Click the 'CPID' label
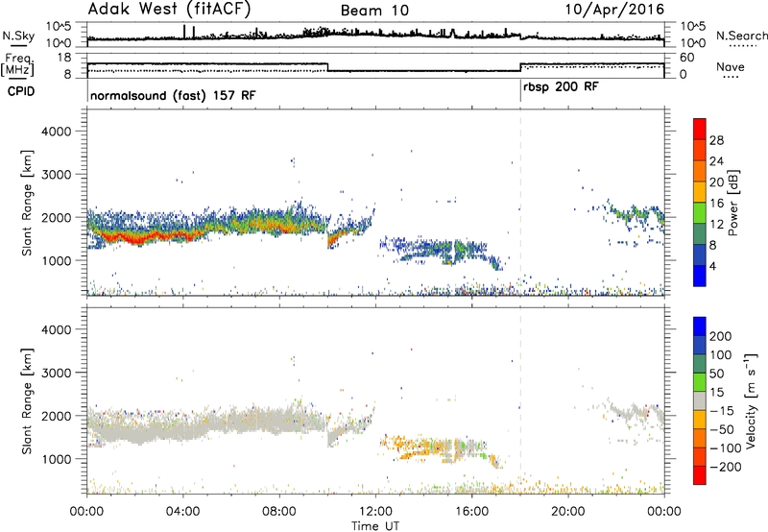The image size is (768, 532). [21, 91]
